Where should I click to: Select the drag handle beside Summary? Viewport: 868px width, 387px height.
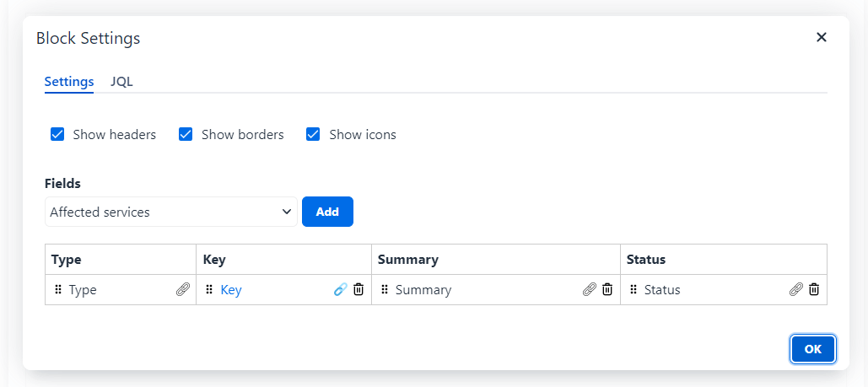385,289
